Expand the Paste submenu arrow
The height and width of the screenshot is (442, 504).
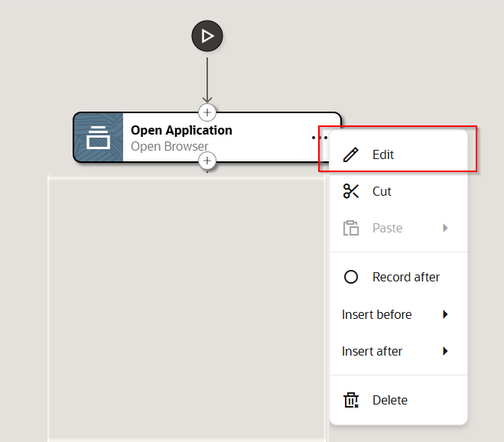click(445, 228)
